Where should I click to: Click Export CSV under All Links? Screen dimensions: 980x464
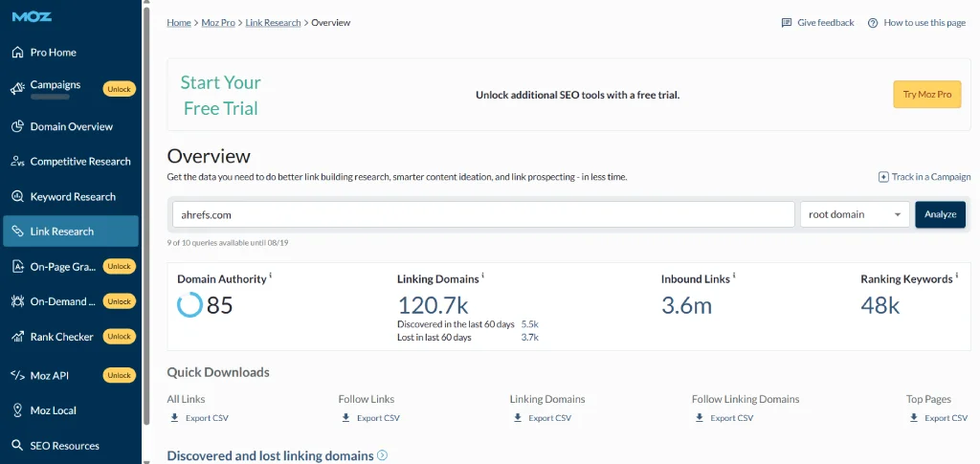coord(207,418)
